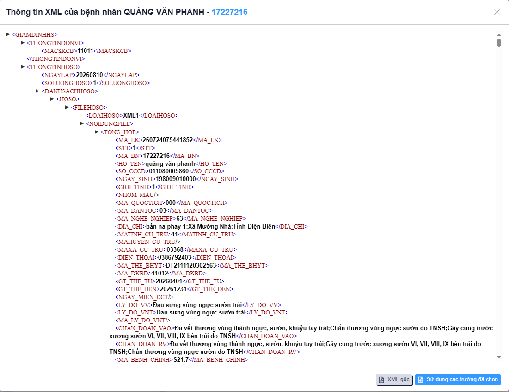
Task: Select the LOAIHOSO XML1 line
Action: [132, 115]
